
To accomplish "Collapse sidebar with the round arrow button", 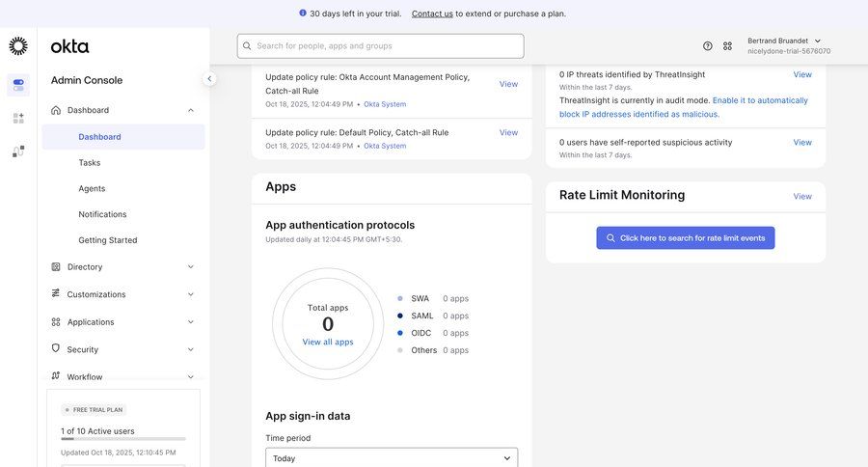I will [209, 79].
